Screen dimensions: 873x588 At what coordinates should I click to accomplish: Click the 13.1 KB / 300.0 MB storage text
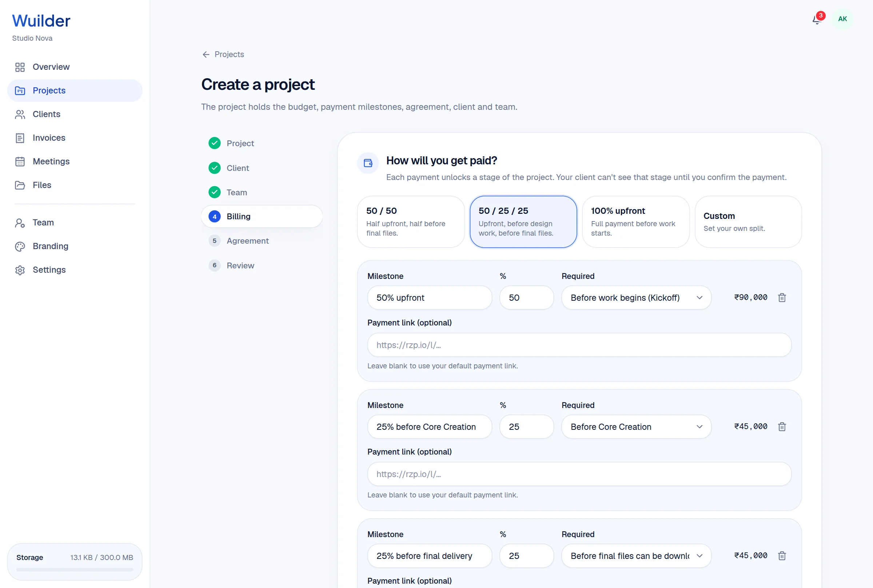pyautogui.click(x=101, y=557)
